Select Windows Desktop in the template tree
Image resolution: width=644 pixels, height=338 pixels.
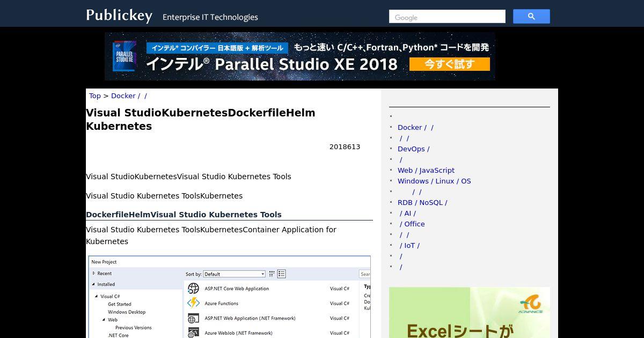click(x=127, y=312)
